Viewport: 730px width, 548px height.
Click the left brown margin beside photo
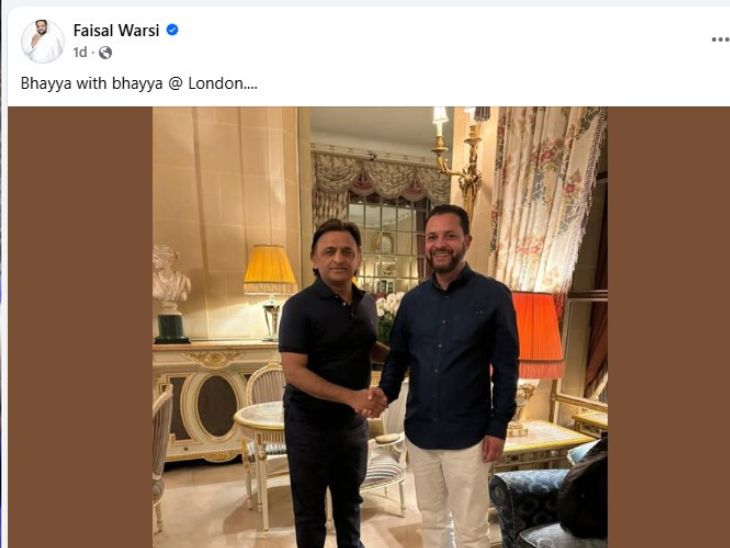coord(80,330)
